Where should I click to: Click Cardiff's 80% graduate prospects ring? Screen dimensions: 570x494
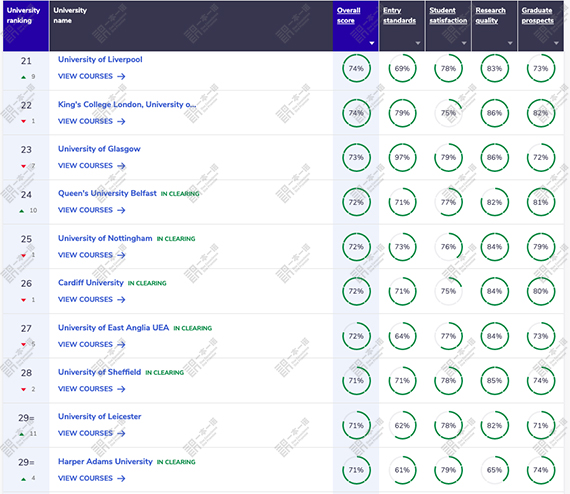(x=541, y=291)
